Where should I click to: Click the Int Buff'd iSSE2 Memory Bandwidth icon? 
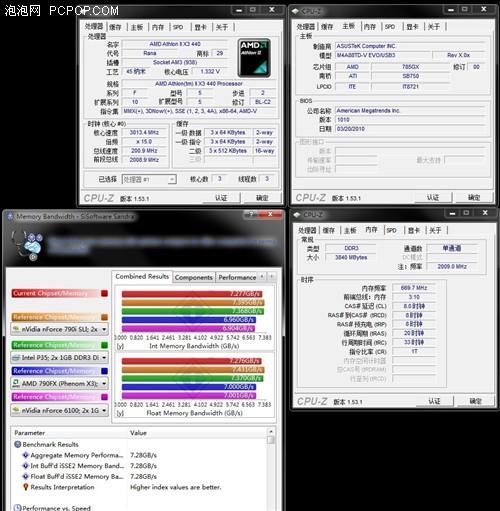tap(25, 466)
